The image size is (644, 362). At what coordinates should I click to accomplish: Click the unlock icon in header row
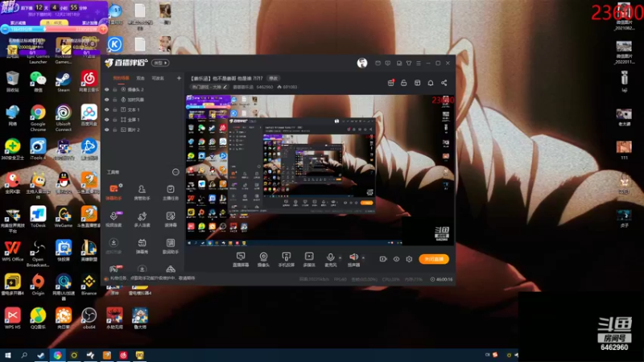click(404, 83)
